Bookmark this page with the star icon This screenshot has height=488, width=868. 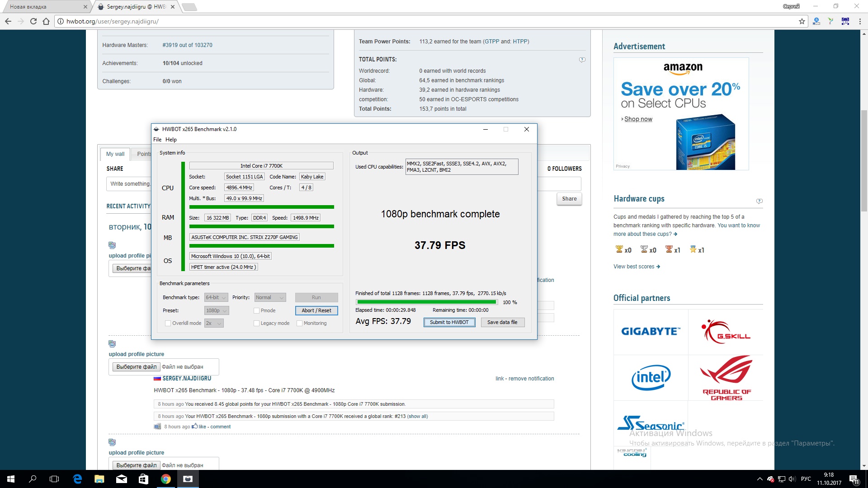point(802,21)
